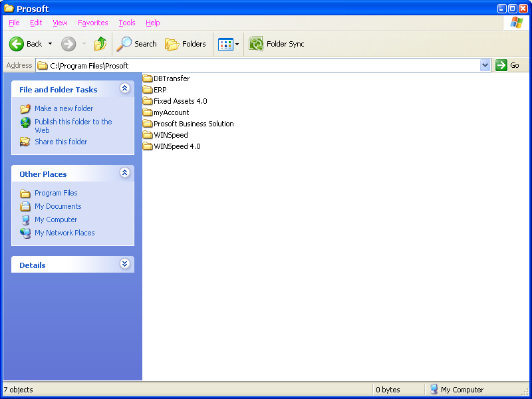Viewport: 532px width, 399px height.
Task: Click the Make a new folder link
Action: tap(64, 108)
